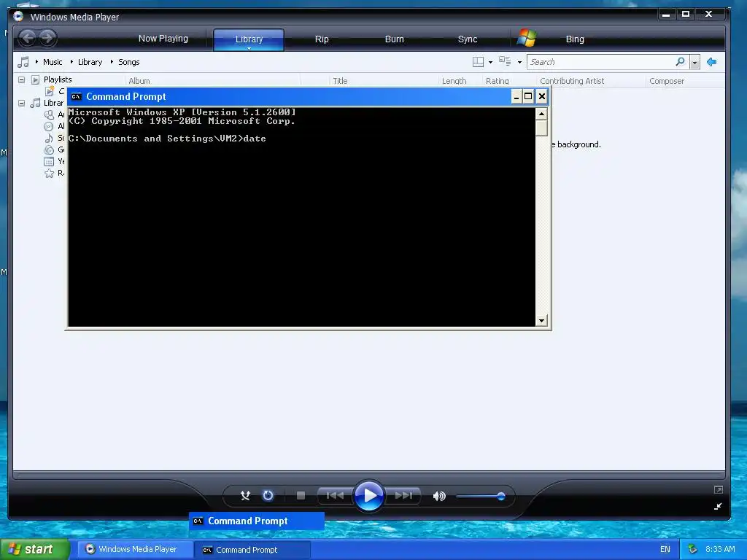Screen dimensions: 747x560
Task: Click the Command Prompt scroll down arrow
Action: (541, 321)
